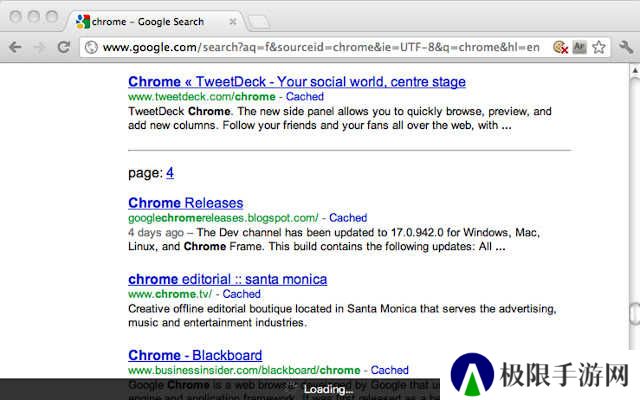Reload the page with the refresh icon
640x400 pixels.
(64, 47)
